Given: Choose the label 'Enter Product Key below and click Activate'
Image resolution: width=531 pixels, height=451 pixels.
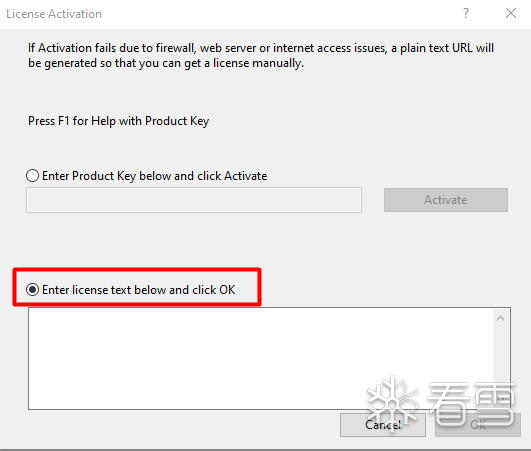Looking at the screenshot, I should [x=154, y=176].
